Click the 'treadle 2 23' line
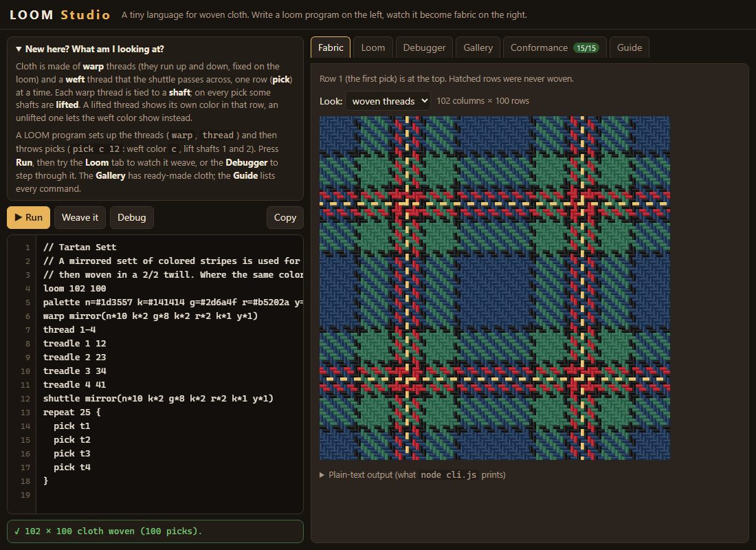 (x=75, y=357)
